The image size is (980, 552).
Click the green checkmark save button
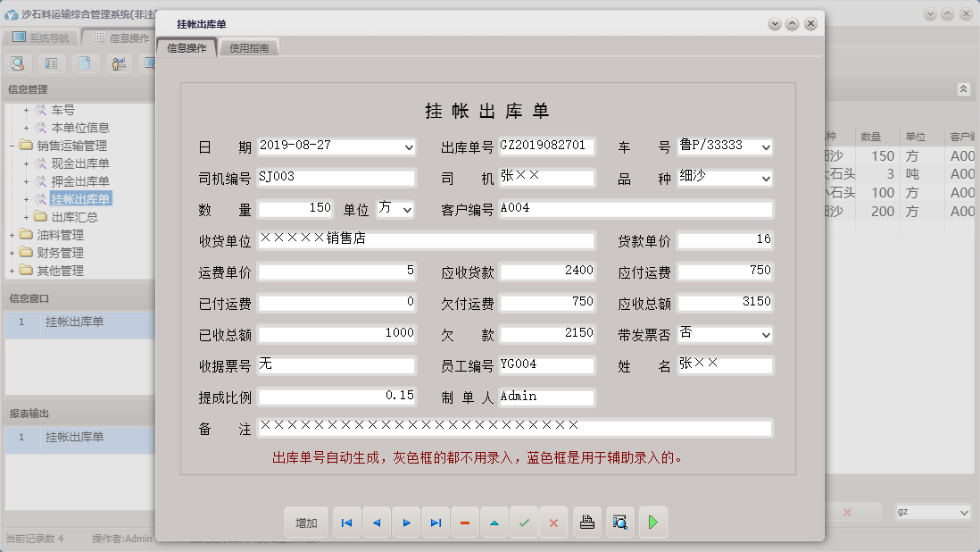click(x=524, y=523)
